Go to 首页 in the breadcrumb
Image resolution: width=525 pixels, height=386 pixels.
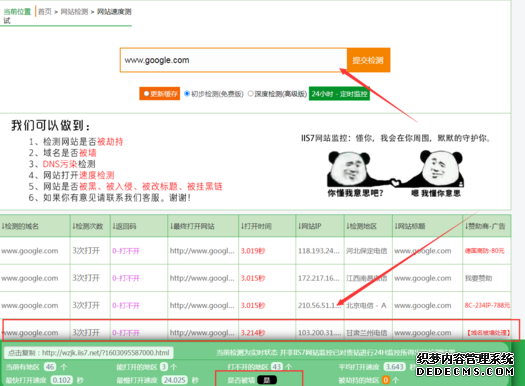point(45,12)
